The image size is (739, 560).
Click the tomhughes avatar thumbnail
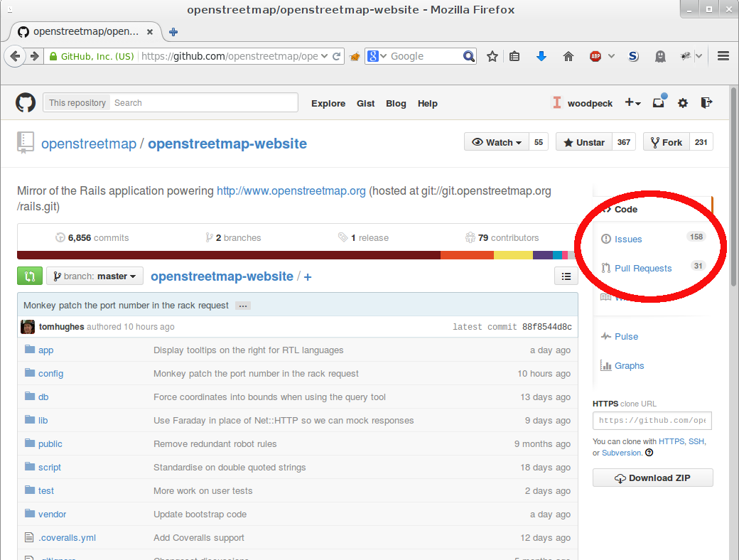(28, 327)
